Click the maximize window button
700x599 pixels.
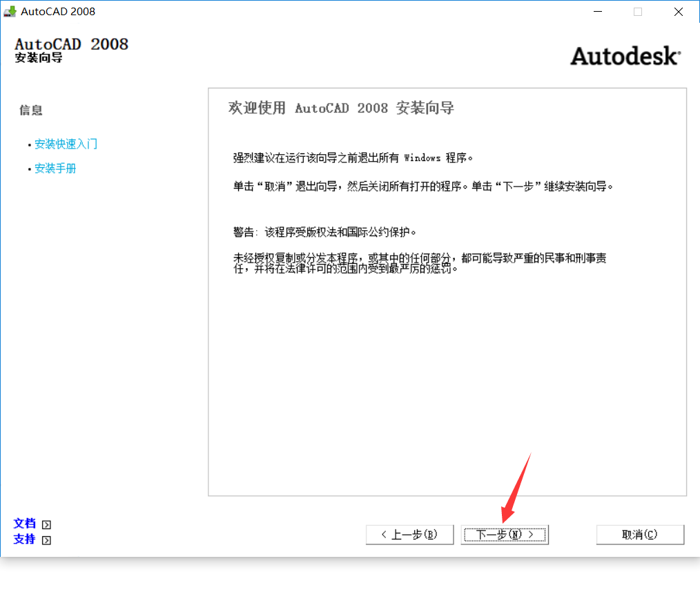pos(638,12)
